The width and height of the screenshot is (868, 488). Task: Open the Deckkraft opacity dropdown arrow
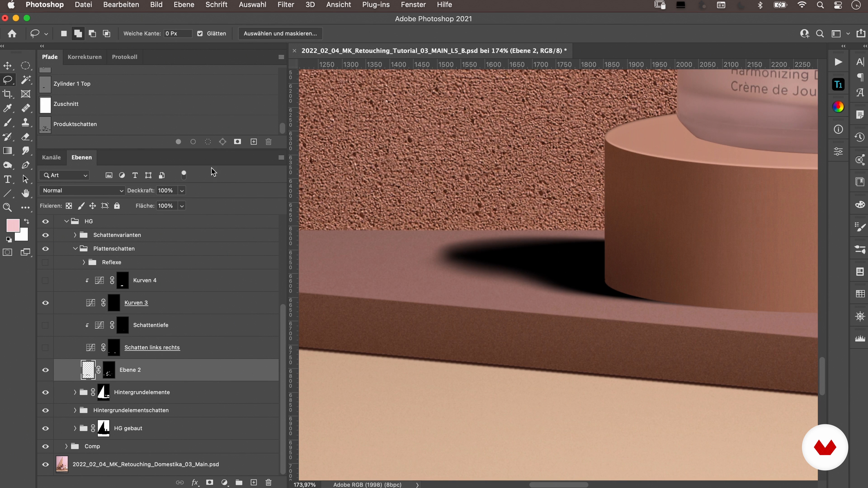pyautogui.click(x=182, y=191)
